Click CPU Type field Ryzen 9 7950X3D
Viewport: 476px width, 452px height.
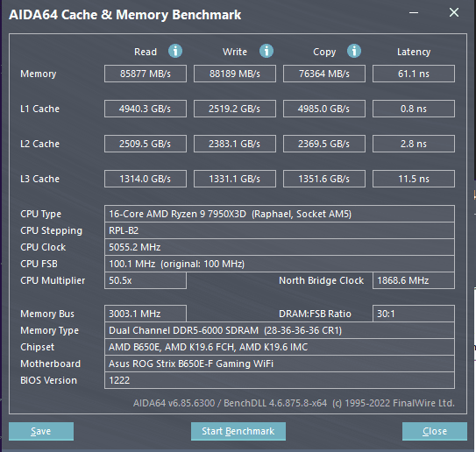280,214
